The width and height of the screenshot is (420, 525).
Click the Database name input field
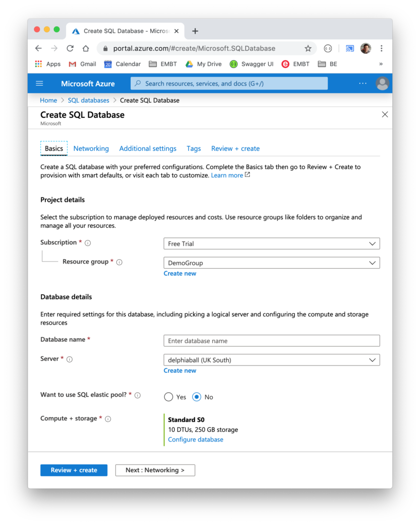272,341
